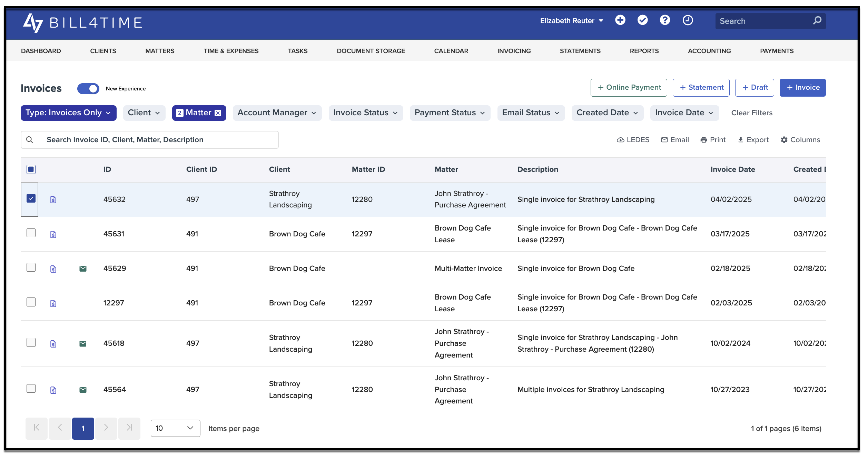This screenshot has width=868, height=459.
Task: Open the quick add plus icon in header
Action: 620,20
